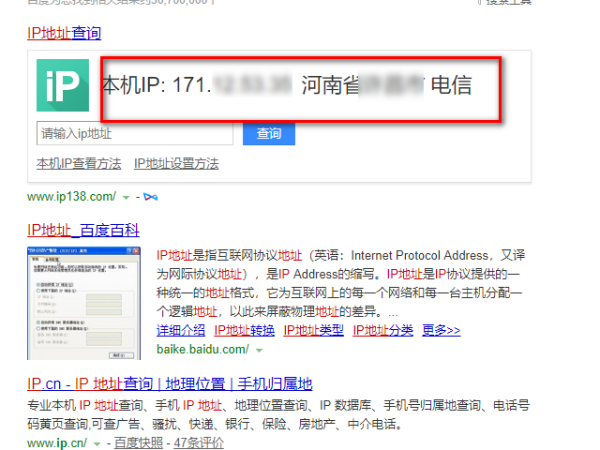
Task: Click the blue bow-shaped icon after ip138 URL
Action: click(x=150, y=197)
